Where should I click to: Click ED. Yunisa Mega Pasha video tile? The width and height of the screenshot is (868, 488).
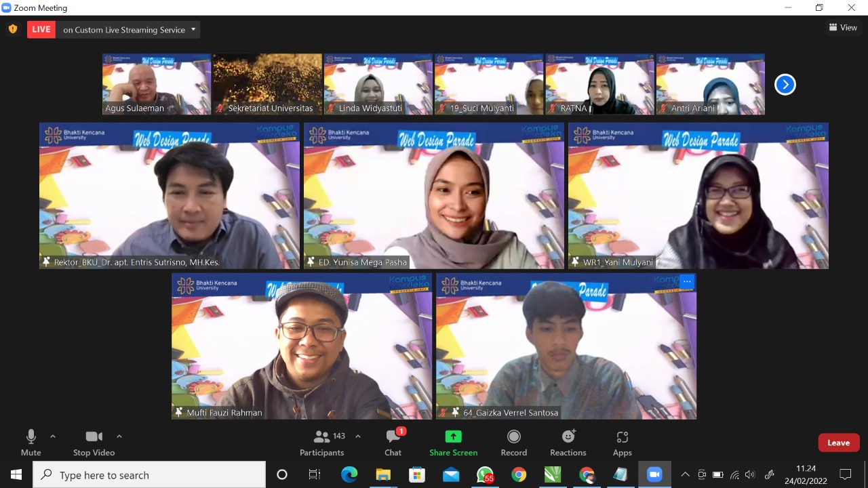click(x=434, y=196)
